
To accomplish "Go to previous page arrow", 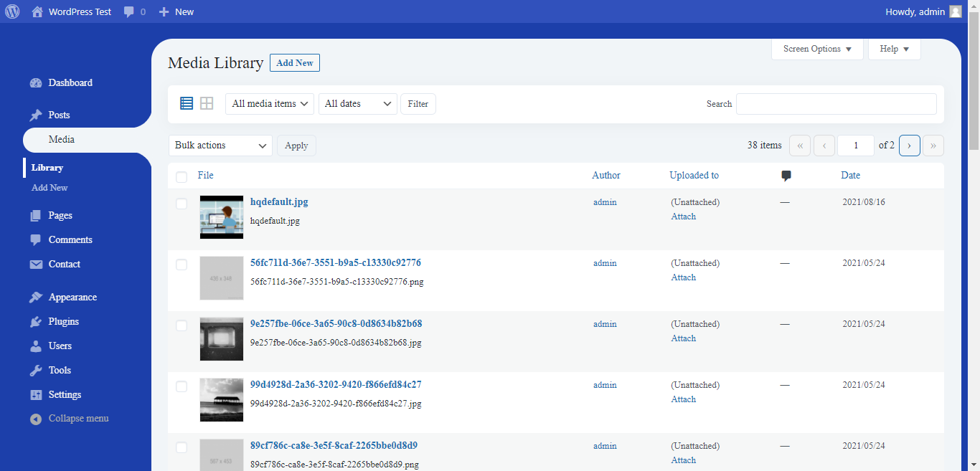I will (824, 146).
